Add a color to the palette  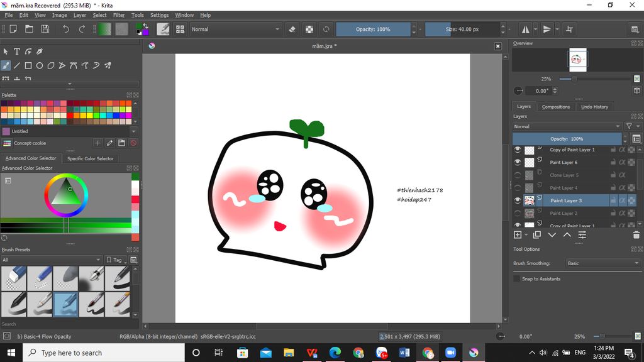97,143
